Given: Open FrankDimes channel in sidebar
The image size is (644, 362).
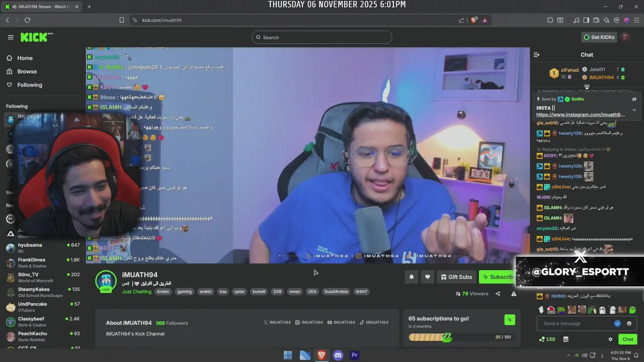Looking at the screenshot, I should [x=43, y=262].
